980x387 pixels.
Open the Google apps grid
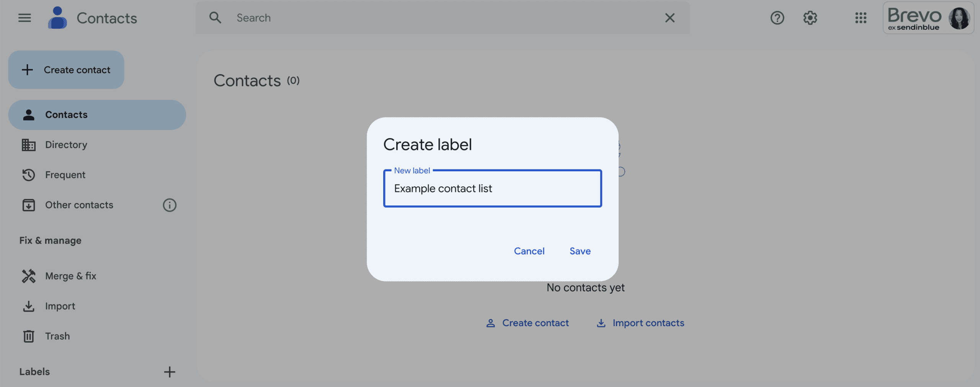tap(861, 18)
